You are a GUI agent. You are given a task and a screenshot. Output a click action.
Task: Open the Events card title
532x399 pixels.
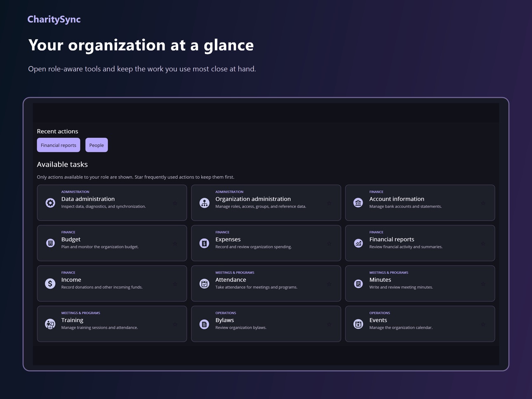(378, 320)
